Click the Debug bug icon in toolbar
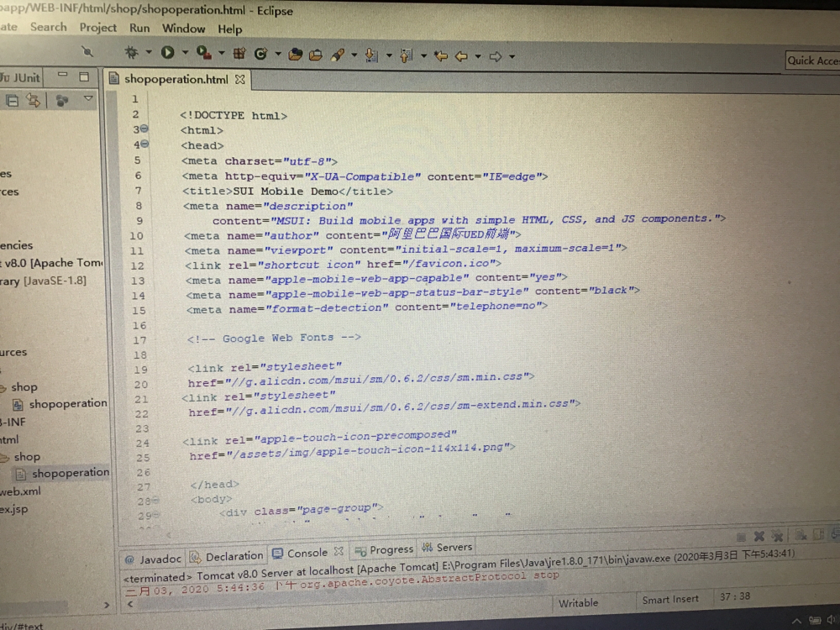Image resolution: width=840 pixels, height=630 pixels. pos(131,52)
